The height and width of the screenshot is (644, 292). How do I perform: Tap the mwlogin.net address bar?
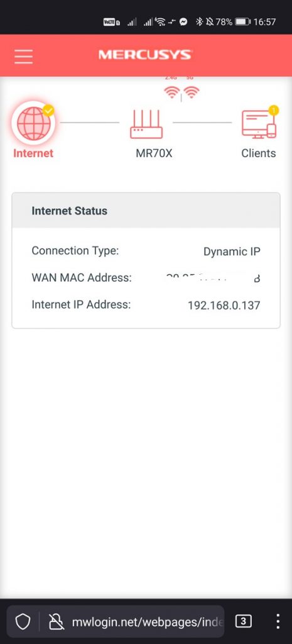pos(148,622)
